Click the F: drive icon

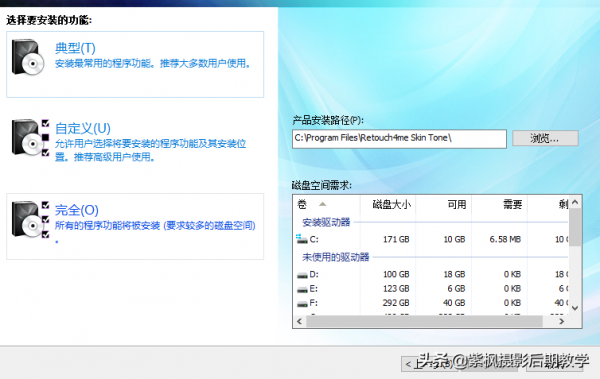pos(302,304)
